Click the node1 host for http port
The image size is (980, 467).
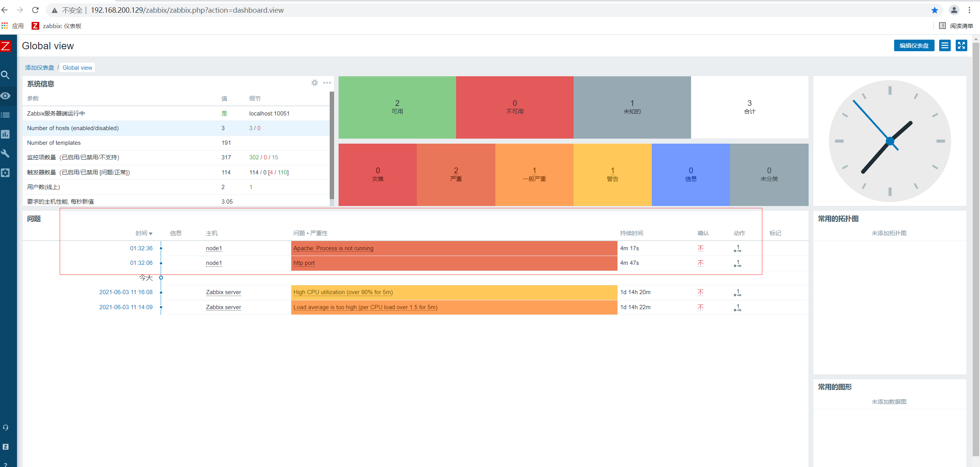[214, 263]
